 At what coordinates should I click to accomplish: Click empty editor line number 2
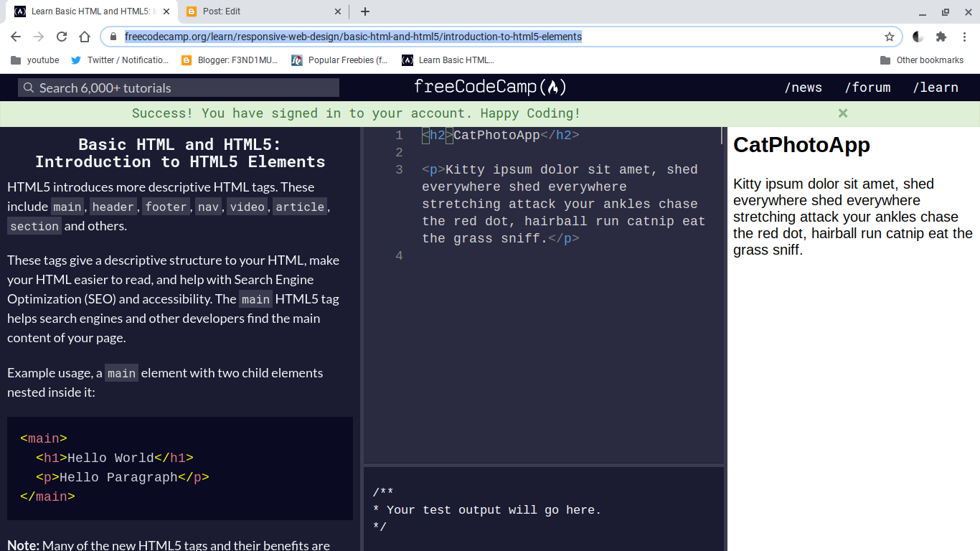[x=400, y=152]
